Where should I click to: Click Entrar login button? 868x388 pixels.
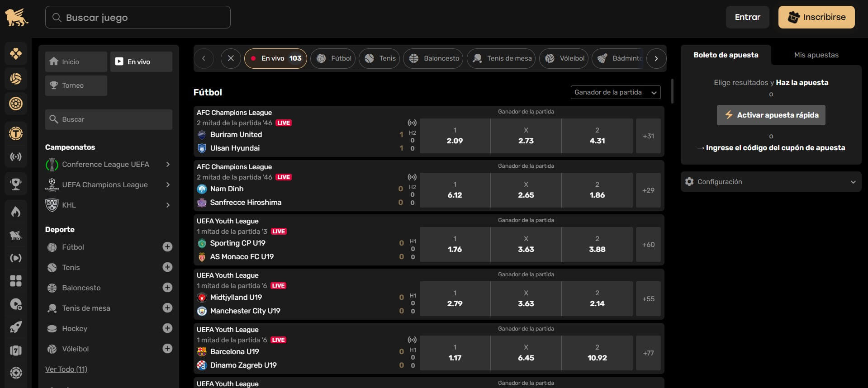coord(747,17)
